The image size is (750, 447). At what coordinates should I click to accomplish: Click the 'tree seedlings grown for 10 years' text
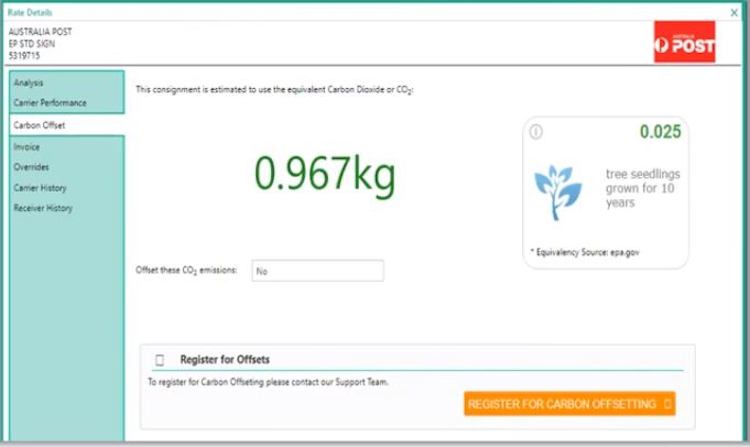[642, 188]
